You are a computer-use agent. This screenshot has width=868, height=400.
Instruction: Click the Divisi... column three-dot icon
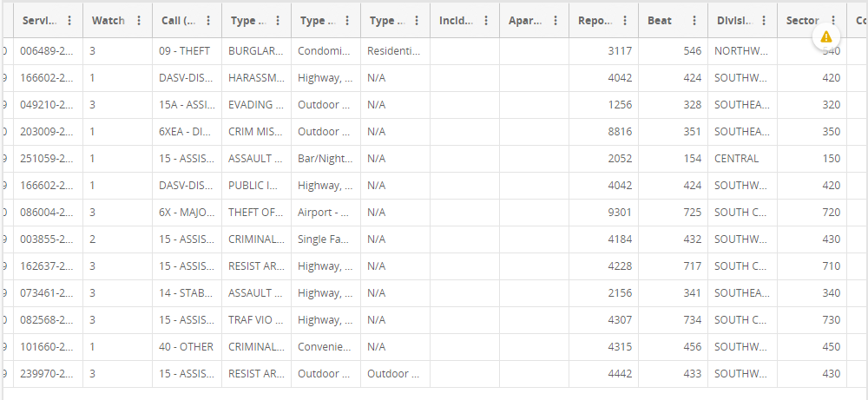click(x=764, y=21)
